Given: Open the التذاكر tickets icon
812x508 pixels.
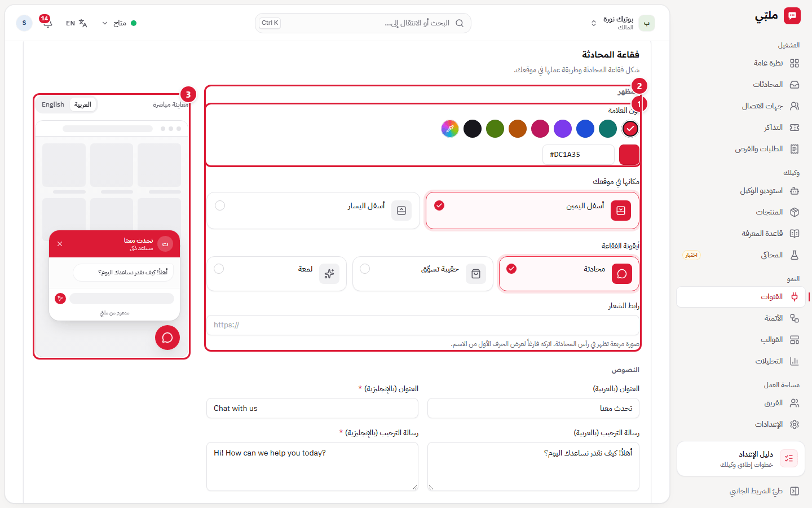Looking at the screenshot, I should tap(795, 128).
